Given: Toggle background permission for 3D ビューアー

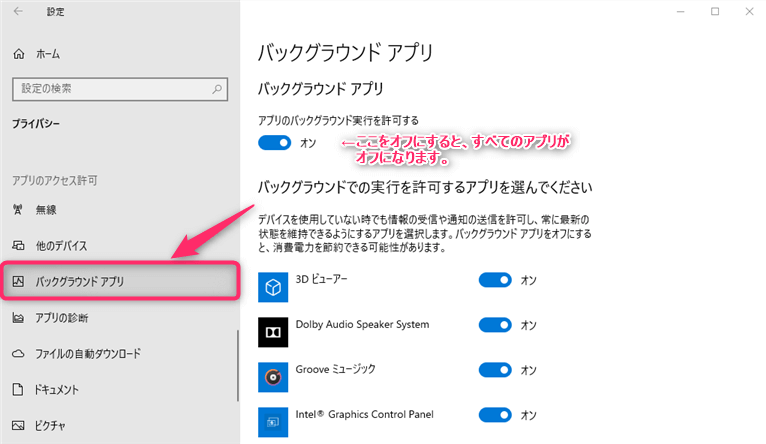Looking at the screenshot, I should pyautogui.click(x=495, y=280).
